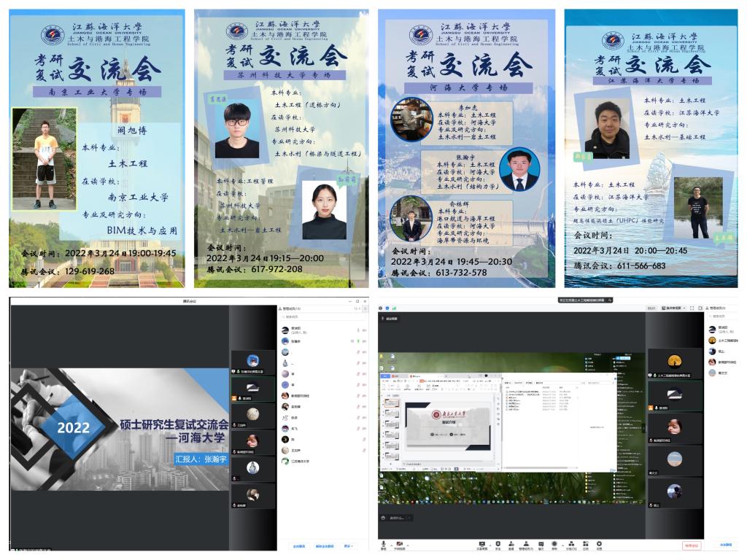The height and width of the screenshot is (560, 747).
Task: Click the record icon in bottom toolbar
Action: (554, 543)
